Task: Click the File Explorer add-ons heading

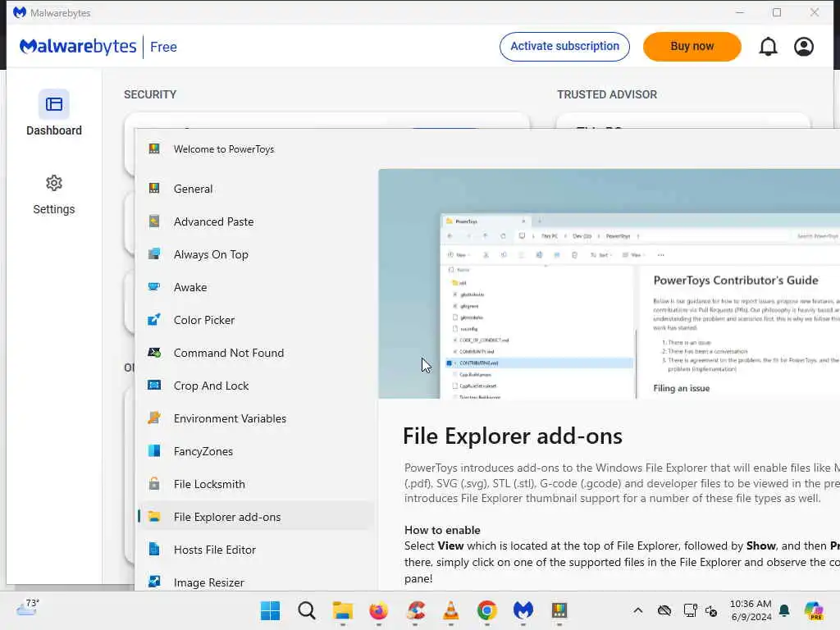Action: [x=512, y=436]
